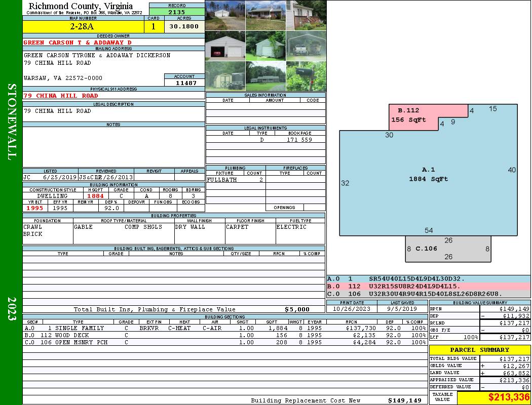This screenshot has height=405, width=532.
Task: Click the CRAWL foundation value
Action: 32,227
